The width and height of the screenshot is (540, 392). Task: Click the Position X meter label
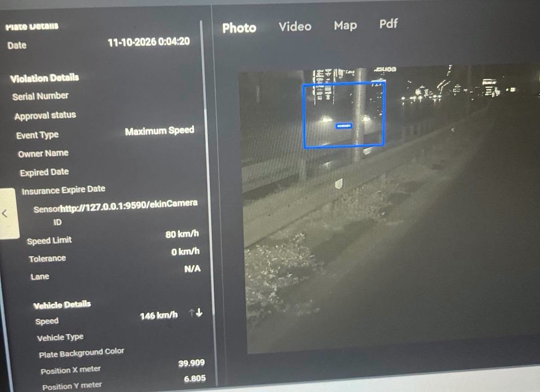click(71, 370)
